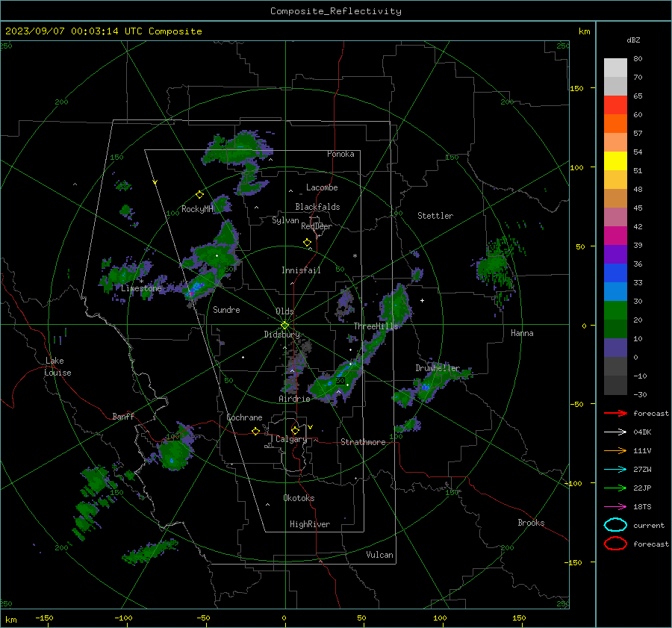The image size is (672, 628).
Task: Click the Banff map label
Action: 123,416
